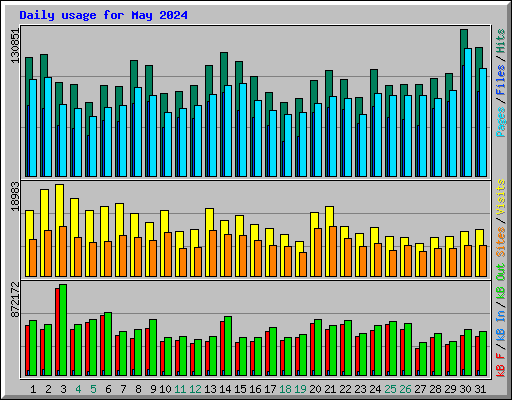Click day 30 on the x-axis
The height and width of the screenshot is (400, 512).
(465, 389)
